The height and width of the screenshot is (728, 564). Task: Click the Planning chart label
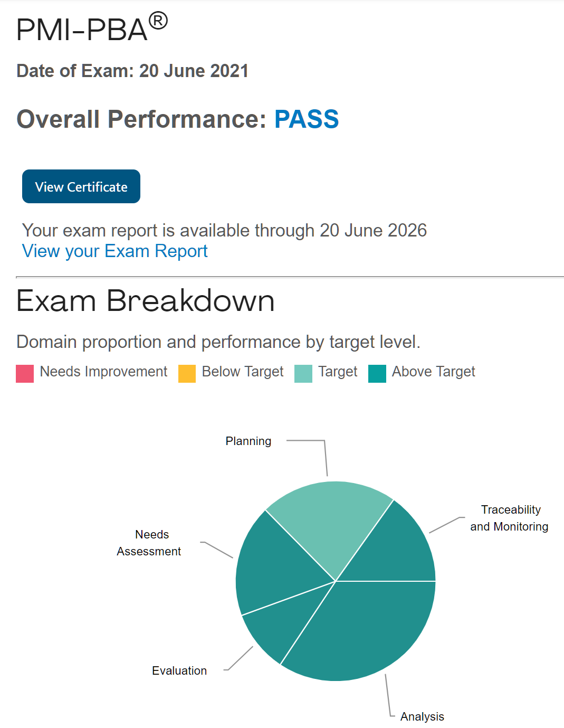tap(248, 441)
